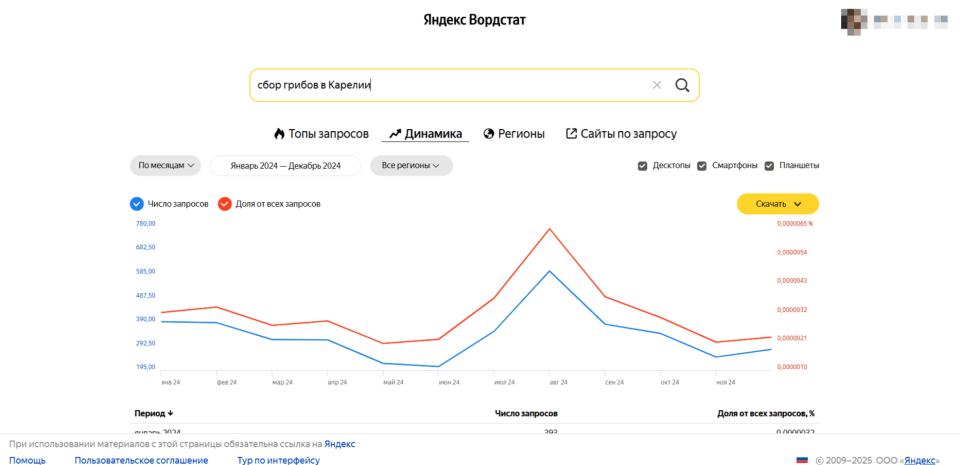Click the trend arrow Динамика icon
960x465 pixels.
[x=395, y=134]
